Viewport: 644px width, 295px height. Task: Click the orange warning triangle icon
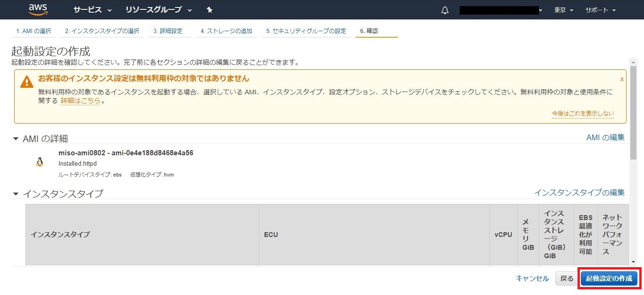pyautogui.click(x=27, y=82)
